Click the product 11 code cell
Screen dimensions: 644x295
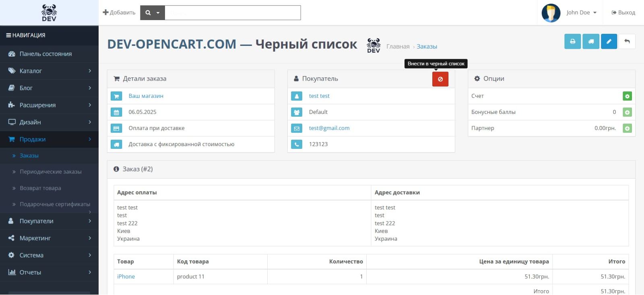(220, 277)
